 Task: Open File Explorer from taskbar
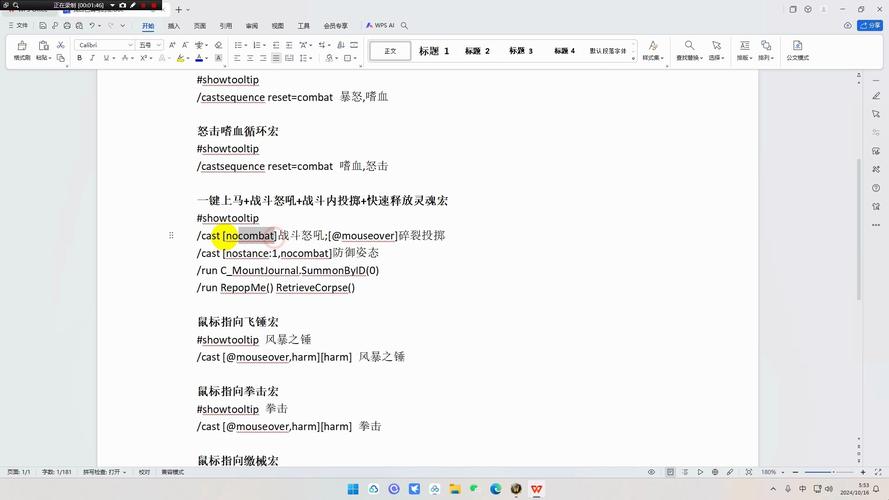click(455, 489)
